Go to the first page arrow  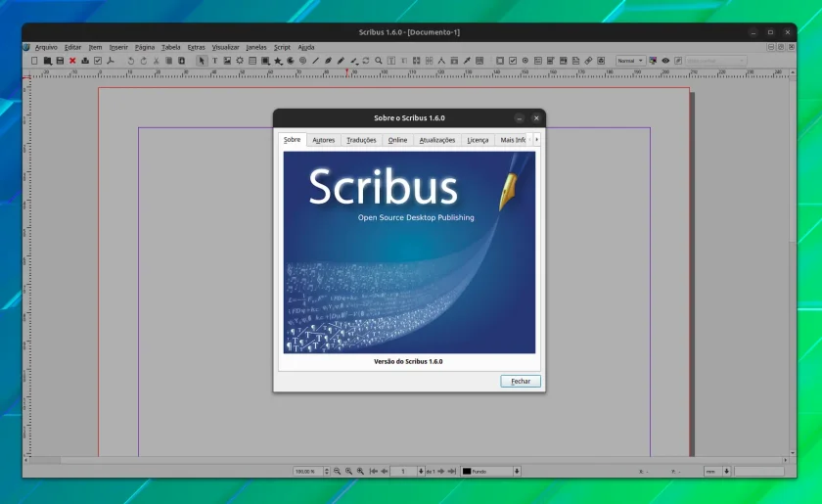[x=373, y=472]
